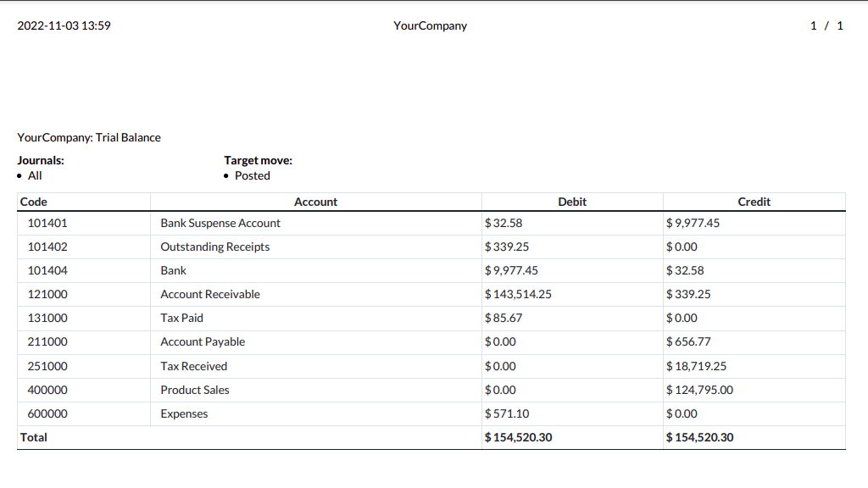
Task: Select the Tax Received credit amount $18,719.25
Action: pyautogui.click(x=696, y=366)
